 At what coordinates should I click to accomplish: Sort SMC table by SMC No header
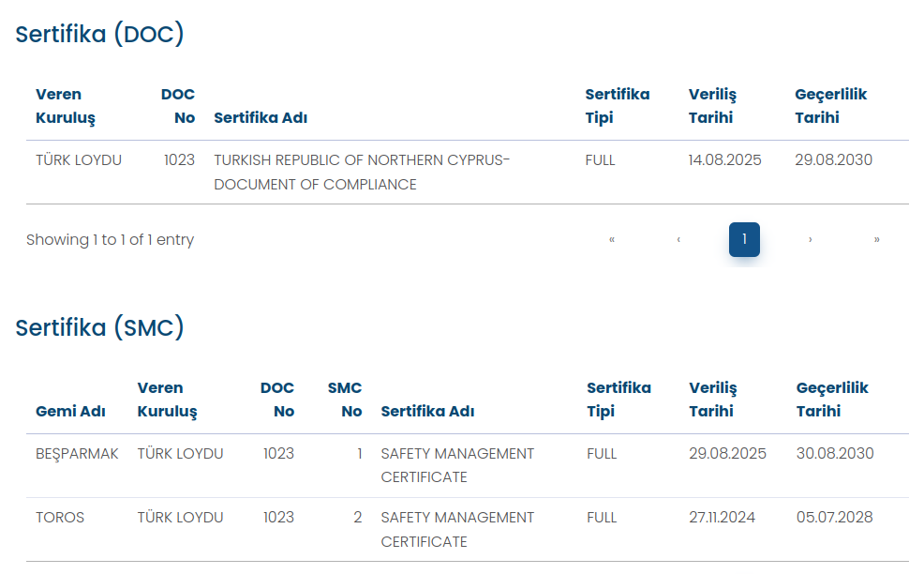[x=345, y=400]
